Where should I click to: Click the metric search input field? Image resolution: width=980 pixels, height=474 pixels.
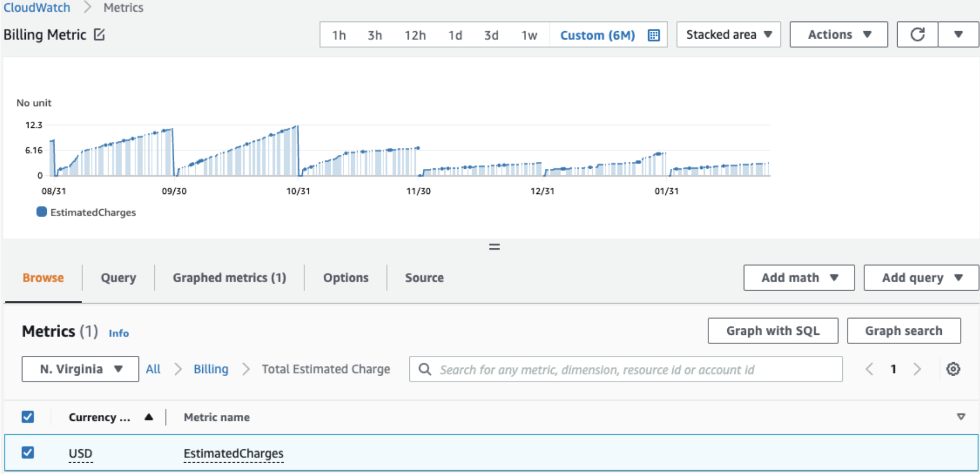tap(635, 369)
